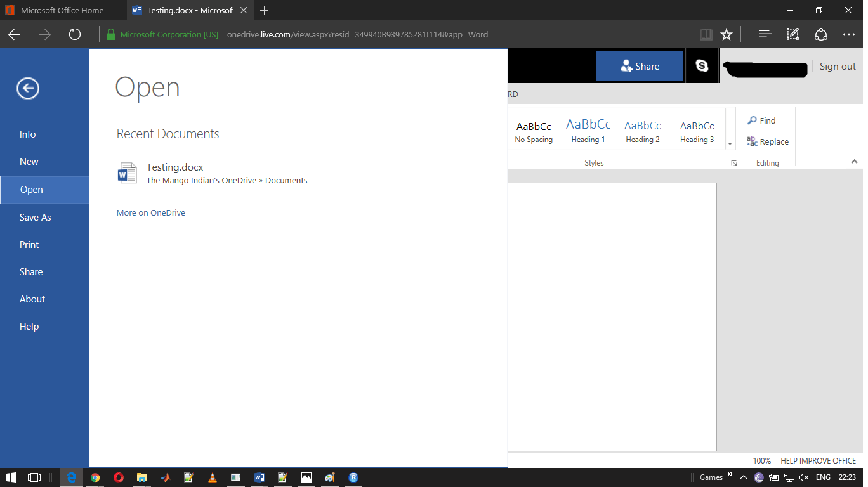Add page to favorites with star
The height and width of the screenshot is (487, 868).
[727, 34]
